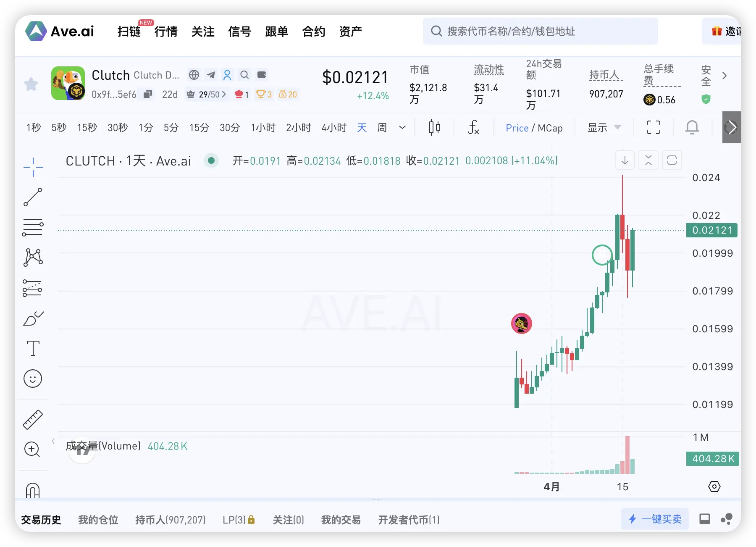Image resolution: width=756 pixels, height=547 pixels.
Task: Select the 周 timeframe
Action: coord(382,128)
